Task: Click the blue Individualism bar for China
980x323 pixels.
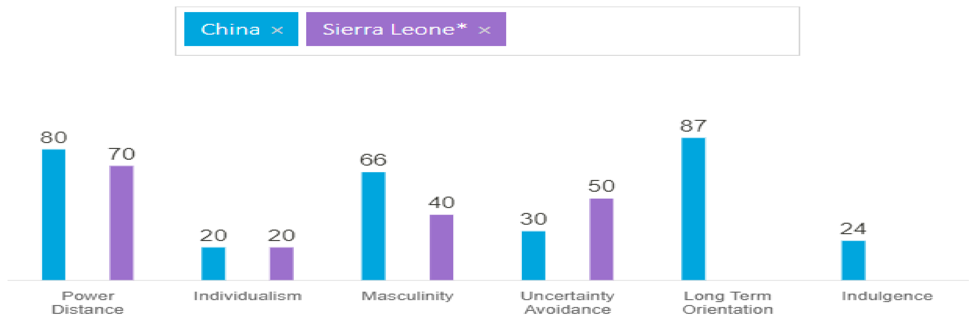Action: (x=213, y=264)
